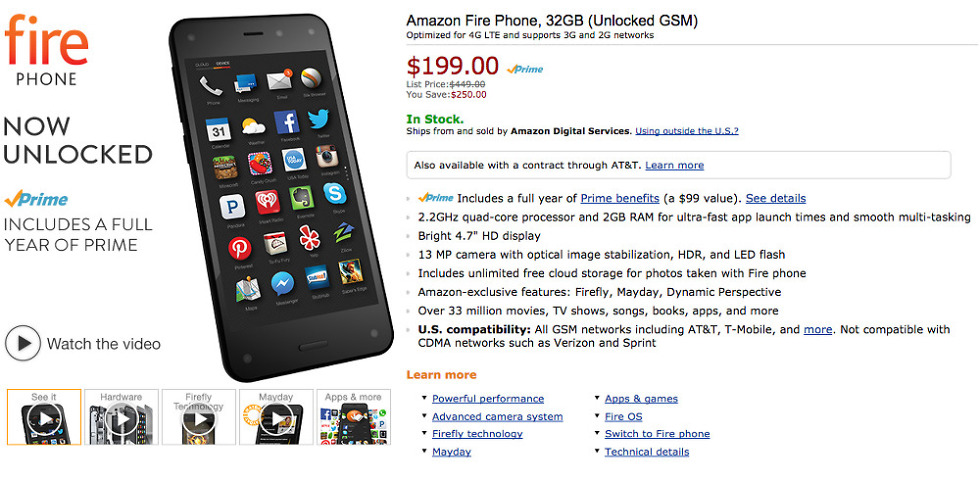Play the Firefly Technology video thumbnail

click(x=198, y=417)
